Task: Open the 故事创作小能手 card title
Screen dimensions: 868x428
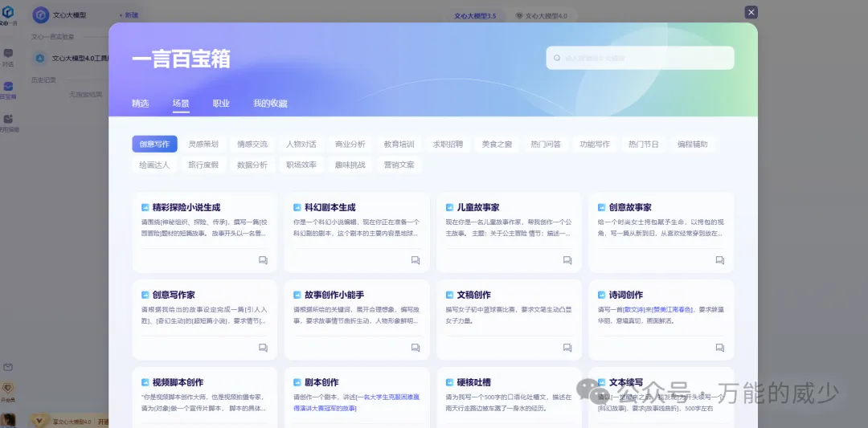Action: pos(334,295)
